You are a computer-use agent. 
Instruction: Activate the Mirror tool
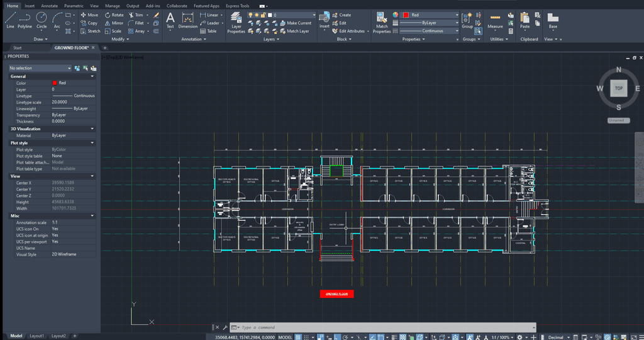[x=114, y=23]
